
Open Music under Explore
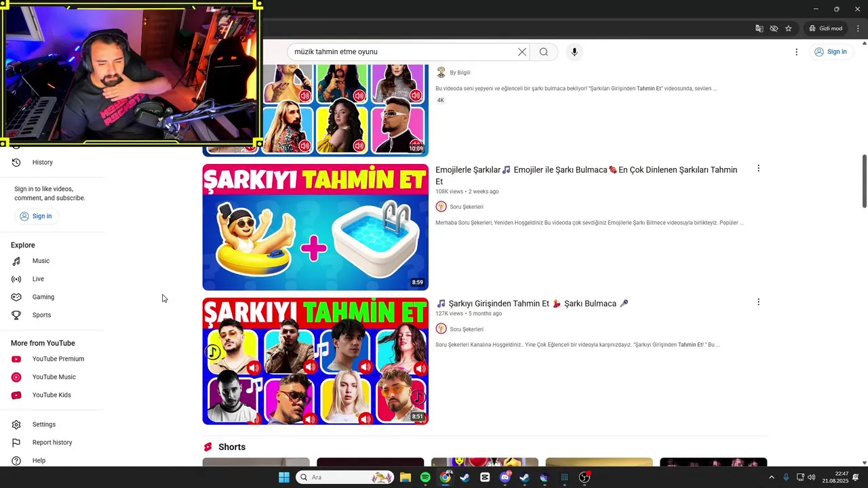click(41, 261)
